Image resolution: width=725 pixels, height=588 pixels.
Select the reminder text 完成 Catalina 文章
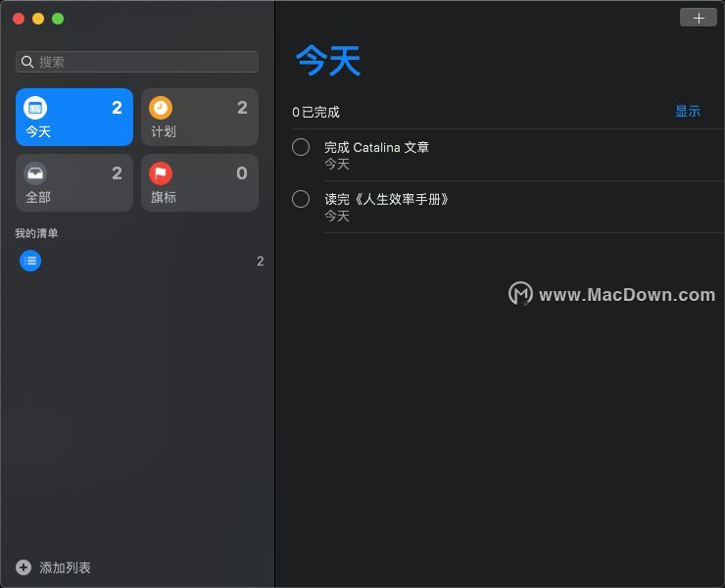(376, 148)
